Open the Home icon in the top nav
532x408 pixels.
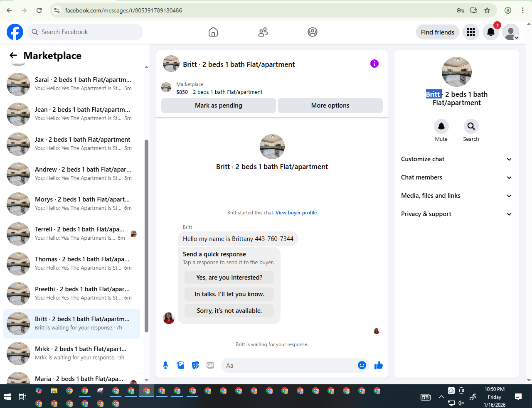(213, 32)
